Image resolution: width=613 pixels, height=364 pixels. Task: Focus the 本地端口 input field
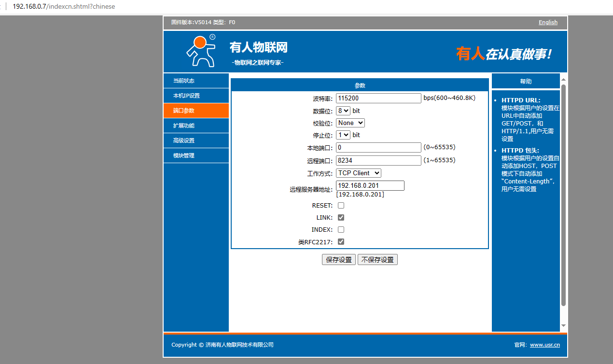379,147
